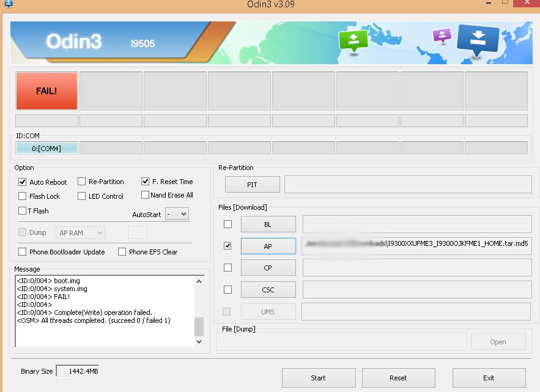Click the Binary Size value field
The width and height of the screenshot is (540, 392).
point(78,371)
